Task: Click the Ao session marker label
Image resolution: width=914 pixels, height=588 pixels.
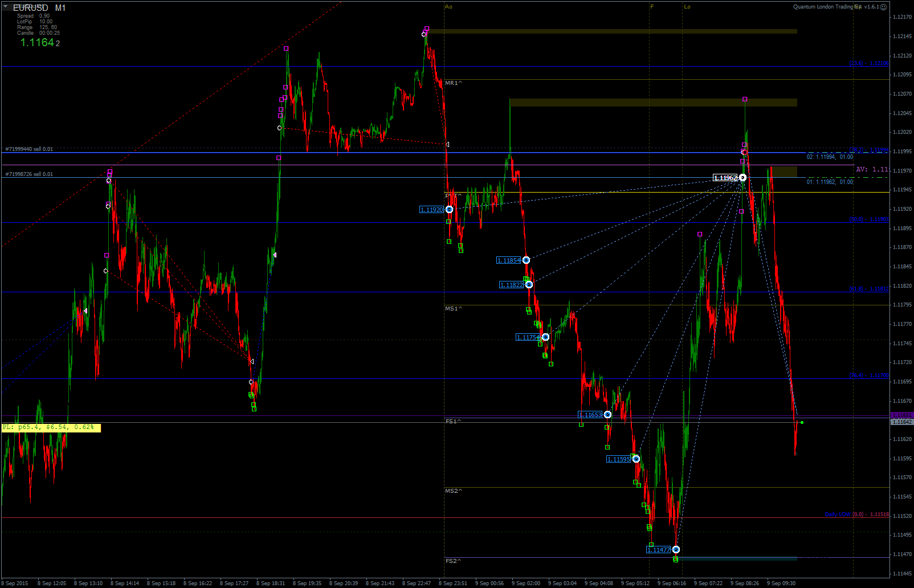Action: [x=448, y=7]
